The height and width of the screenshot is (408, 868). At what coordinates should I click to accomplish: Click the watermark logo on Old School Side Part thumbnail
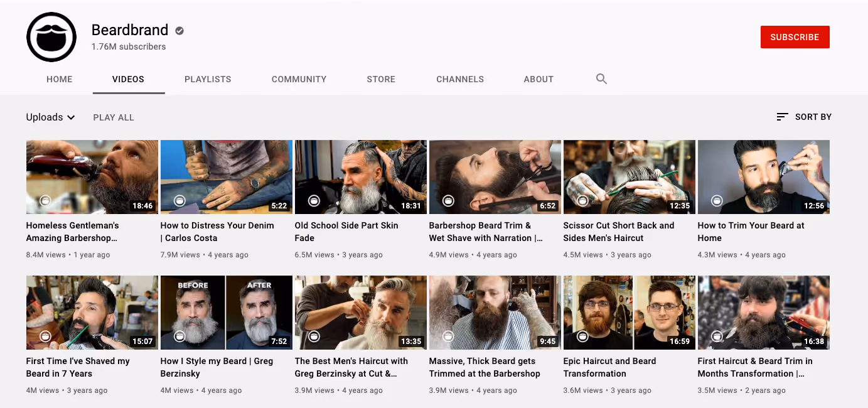(x=314, y=201)
